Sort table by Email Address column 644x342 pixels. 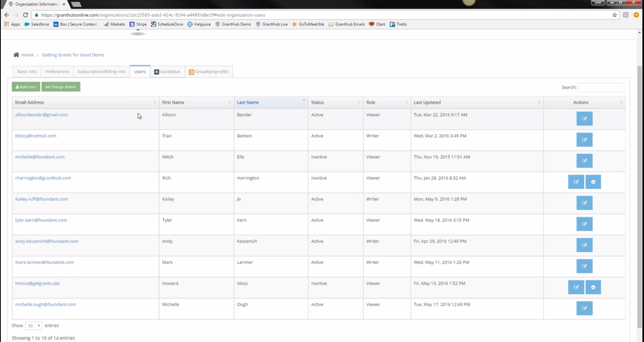point(85,102)
